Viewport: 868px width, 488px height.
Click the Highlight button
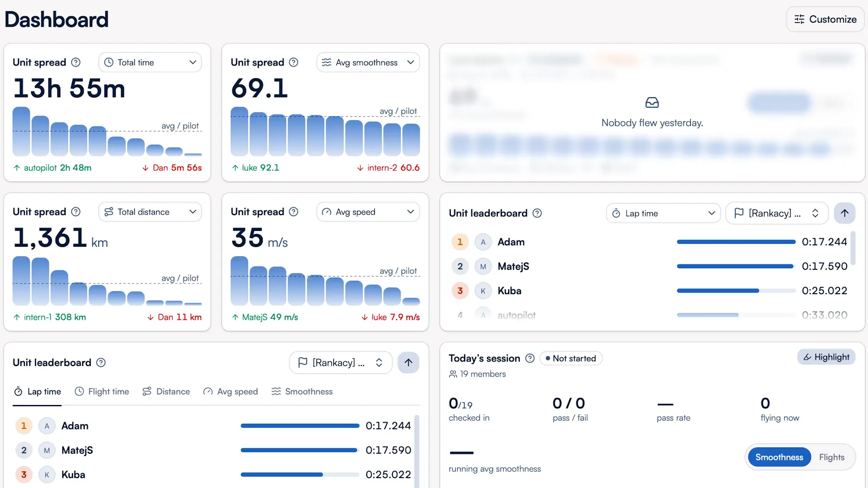click(826, 357)
